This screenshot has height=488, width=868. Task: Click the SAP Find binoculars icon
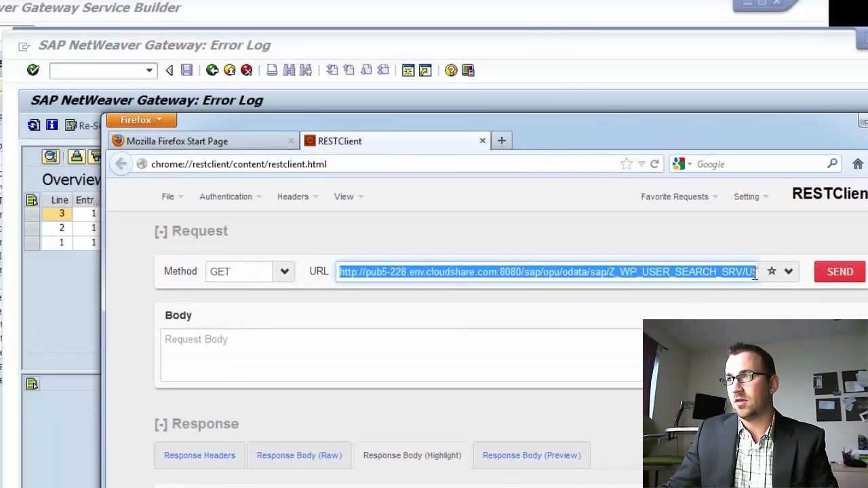289,70
